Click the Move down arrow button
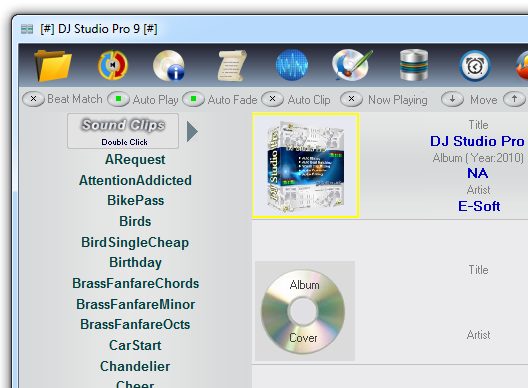Image resolution: width=528 pixels, height=388 pixels. coord(452,99)
